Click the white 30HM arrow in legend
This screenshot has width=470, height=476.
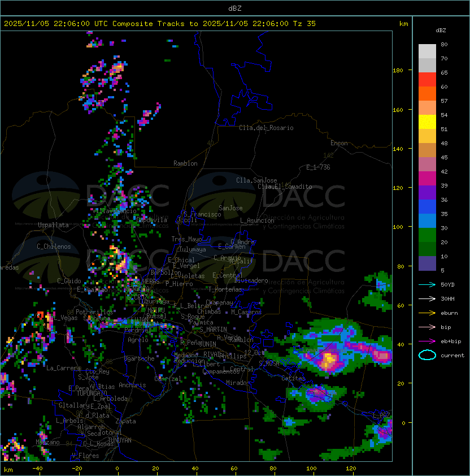[427, 298]
